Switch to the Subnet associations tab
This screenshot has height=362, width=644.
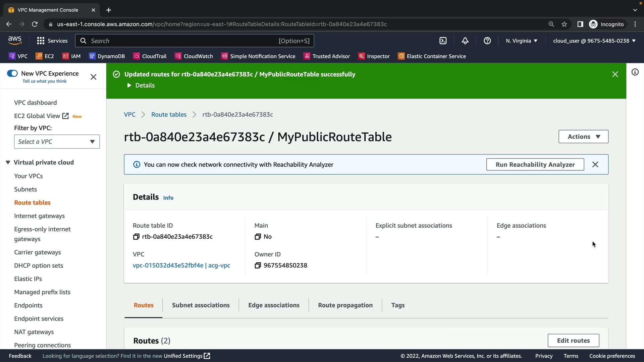201,305
